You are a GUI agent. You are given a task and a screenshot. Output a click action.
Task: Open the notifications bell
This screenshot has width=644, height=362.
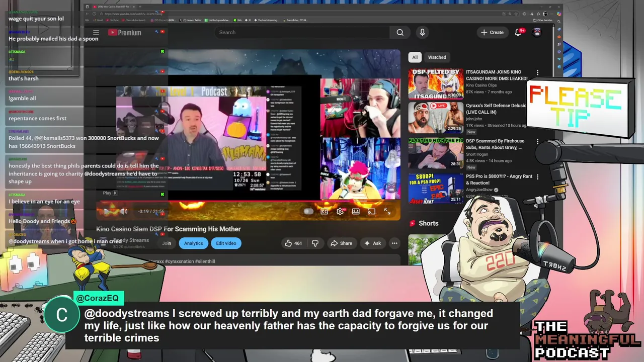518,32
